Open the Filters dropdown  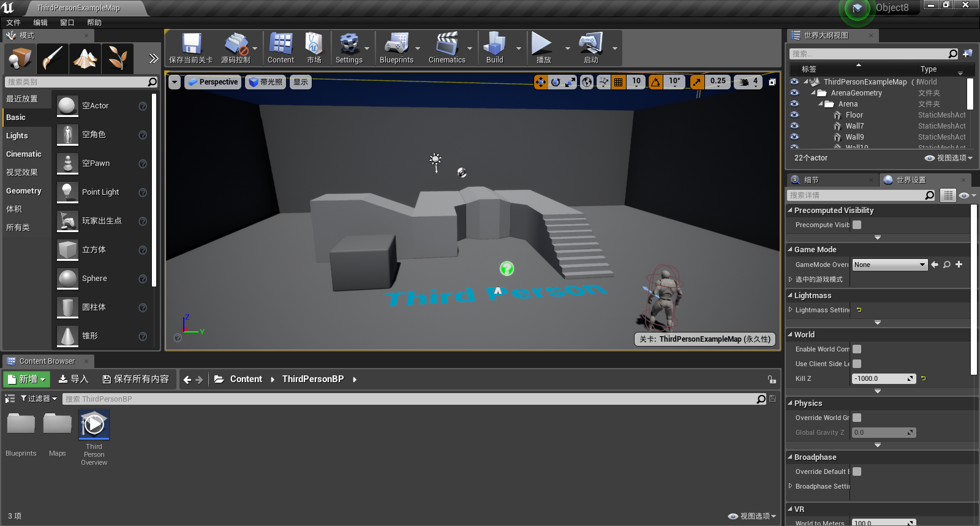[39, 399]
